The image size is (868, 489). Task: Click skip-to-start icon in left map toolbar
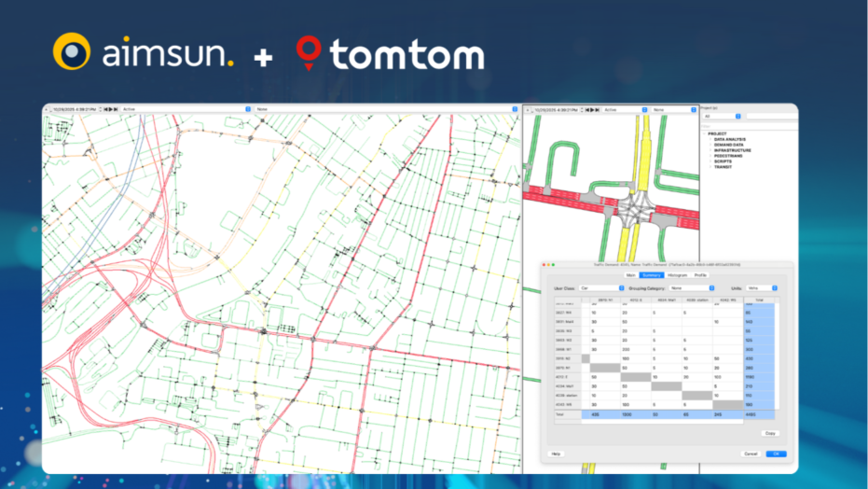point(103,109)
